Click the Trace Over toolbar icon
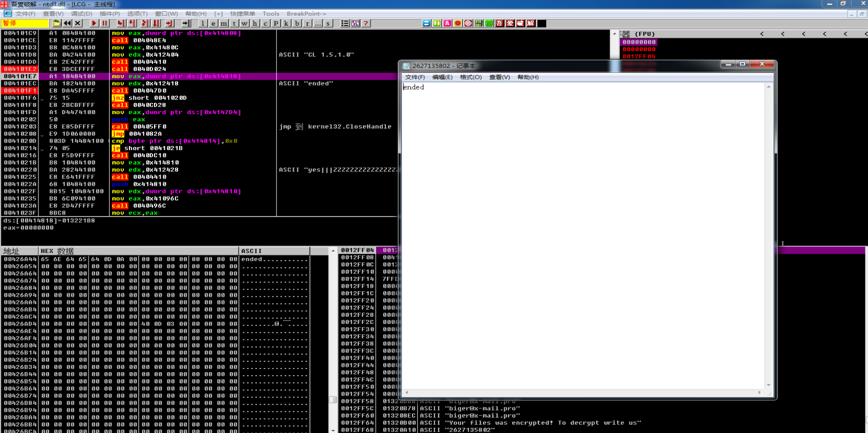The image size is (868, 433). click(156, 23)
